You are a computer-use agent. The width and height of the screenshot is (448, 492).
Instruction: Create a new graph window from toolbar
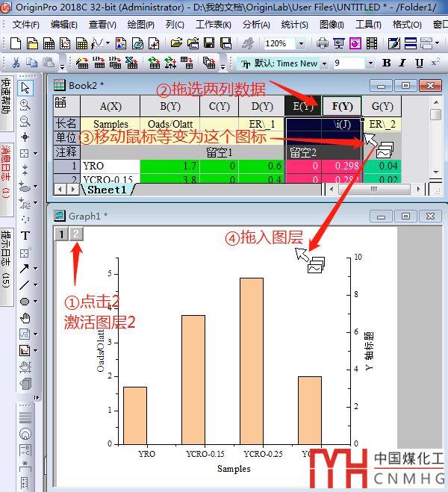point(65,43)
